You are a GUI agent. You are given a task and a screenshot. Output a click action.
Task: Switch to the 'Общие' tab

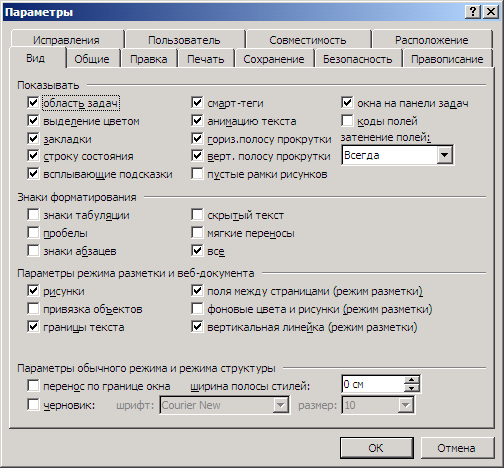[x=92, y=59]
